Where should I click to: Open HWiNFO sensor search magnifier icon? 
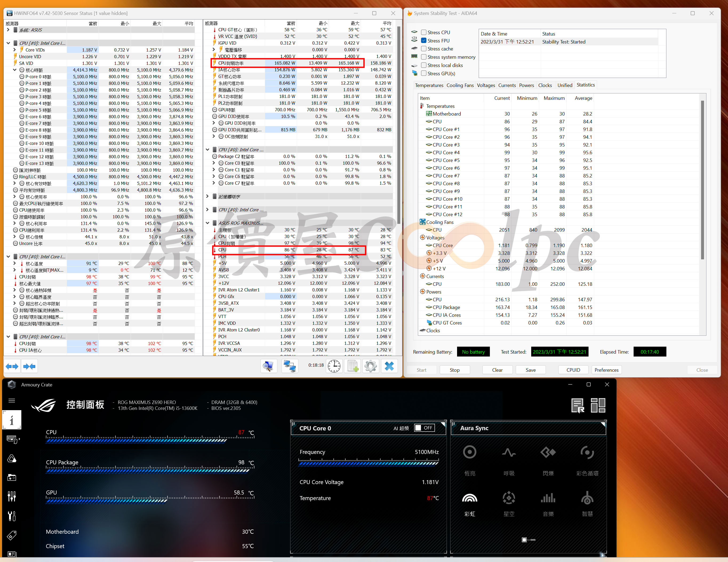pos(268,366)
